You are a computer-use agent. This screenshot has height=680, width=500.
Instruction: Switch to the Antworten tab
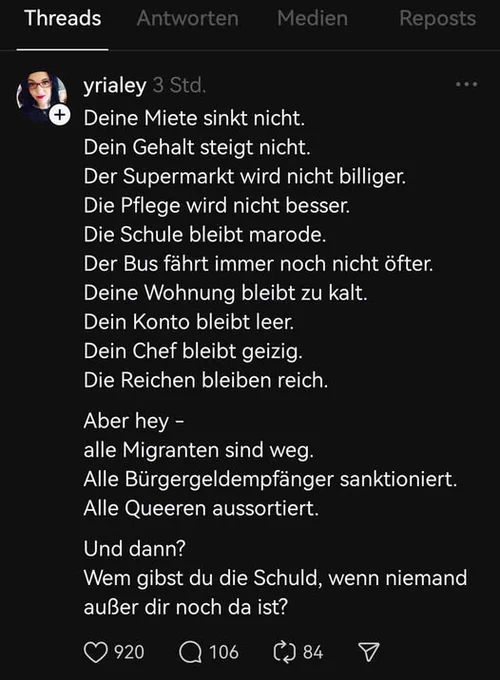[188, 19]
